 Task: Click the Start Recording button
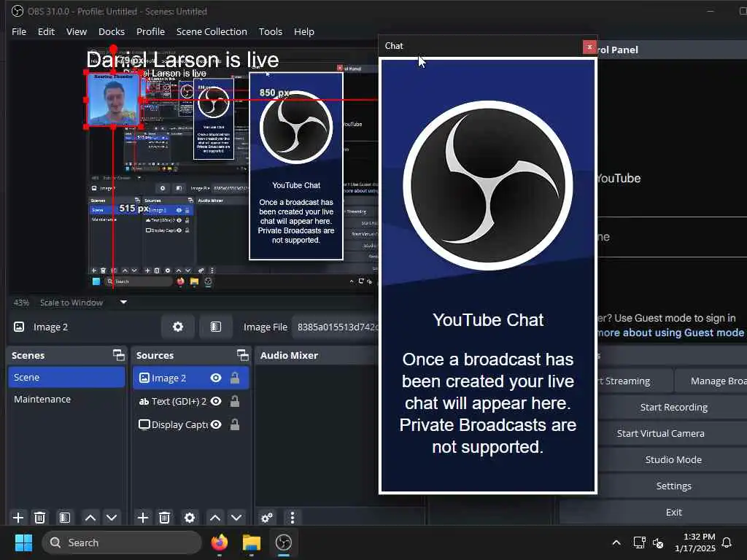673,407
